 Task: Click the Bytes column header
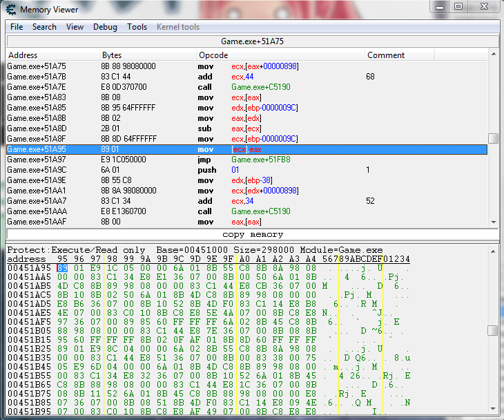[x=148, y=55]
